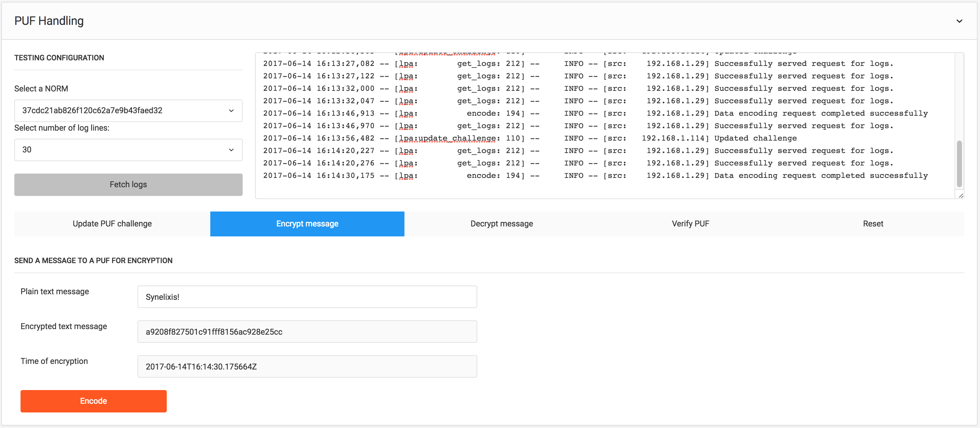Collapse the PUF Handling panel chevron
Image resolution: width=980 pixels, height=428 pixels.
(x=959, y=21)
